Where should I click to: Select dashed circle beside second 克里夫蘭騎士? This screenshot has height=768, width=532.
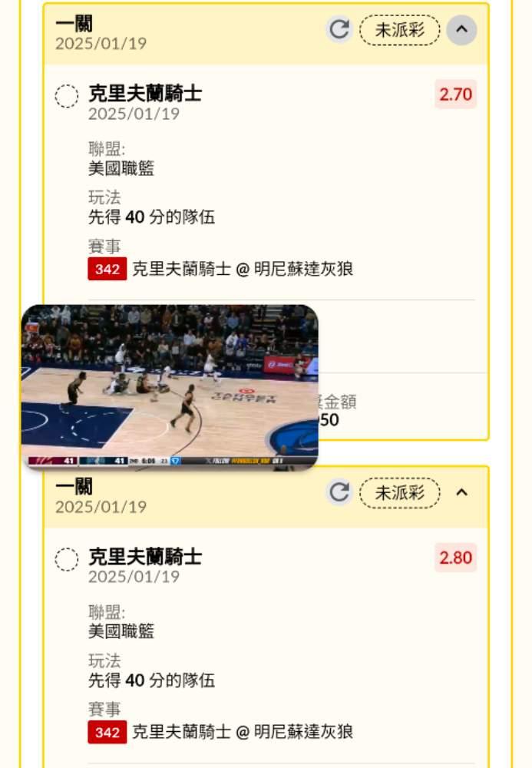67,559
